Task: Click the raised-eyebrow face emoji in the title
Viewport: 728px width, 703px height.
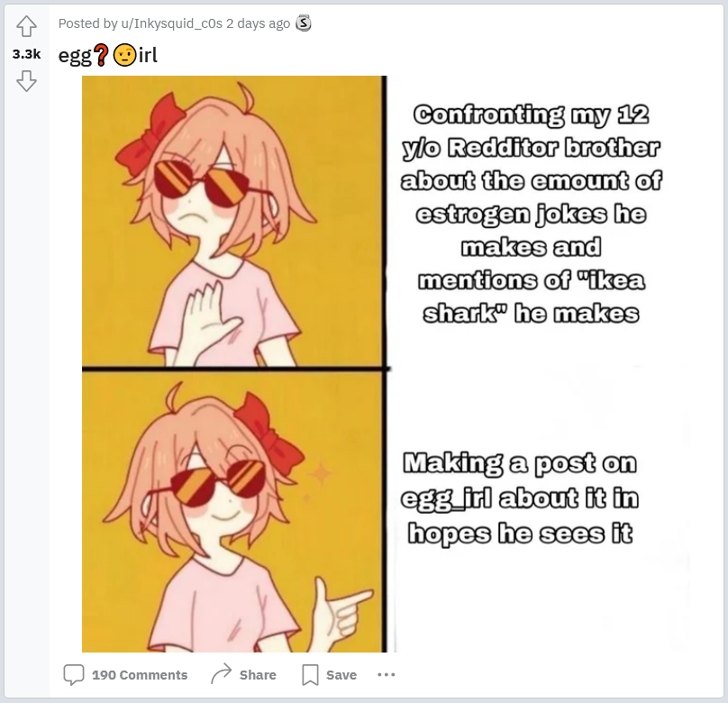Action: pyautogui.click(x=124, y=55)
